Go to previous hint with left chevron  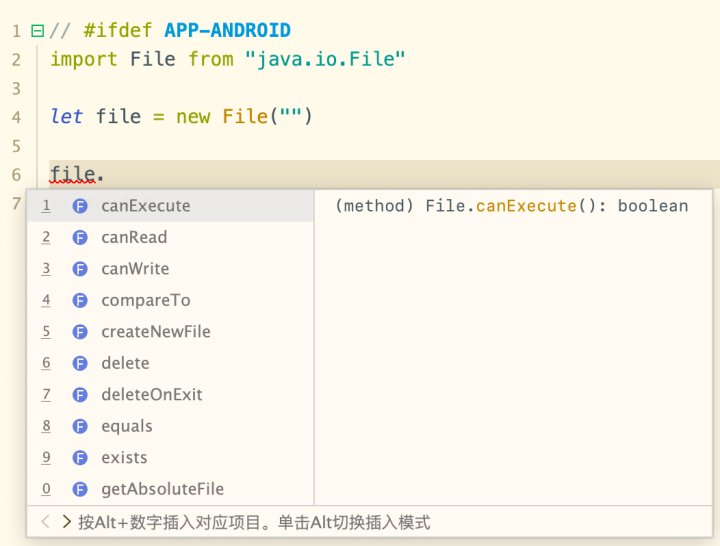45,521
